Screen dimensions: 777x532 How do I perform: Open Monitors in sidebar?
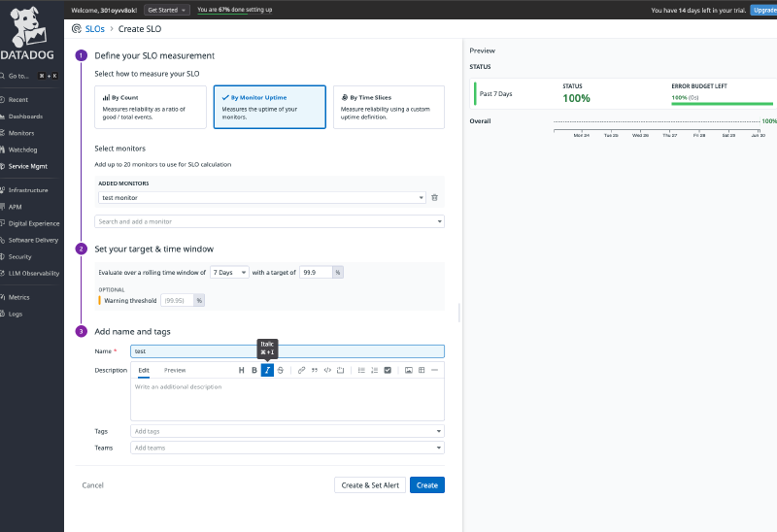20,133
